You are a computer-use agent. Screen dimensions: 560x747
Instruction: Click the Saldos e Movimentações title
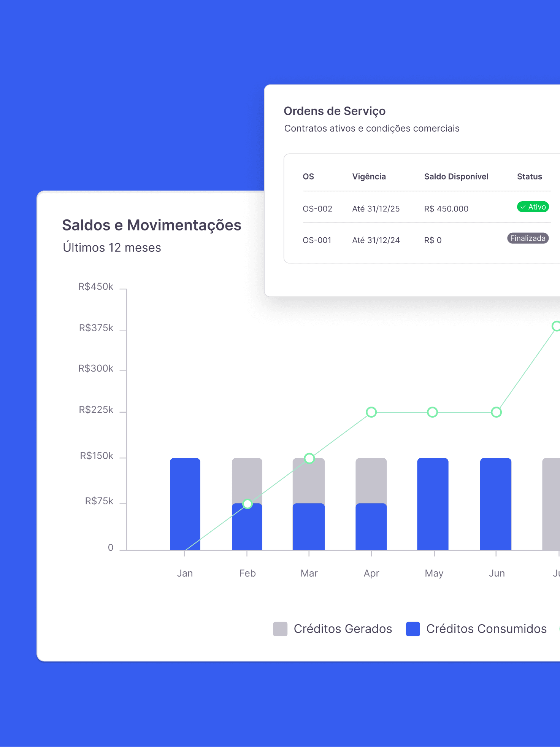coord(152,225)
